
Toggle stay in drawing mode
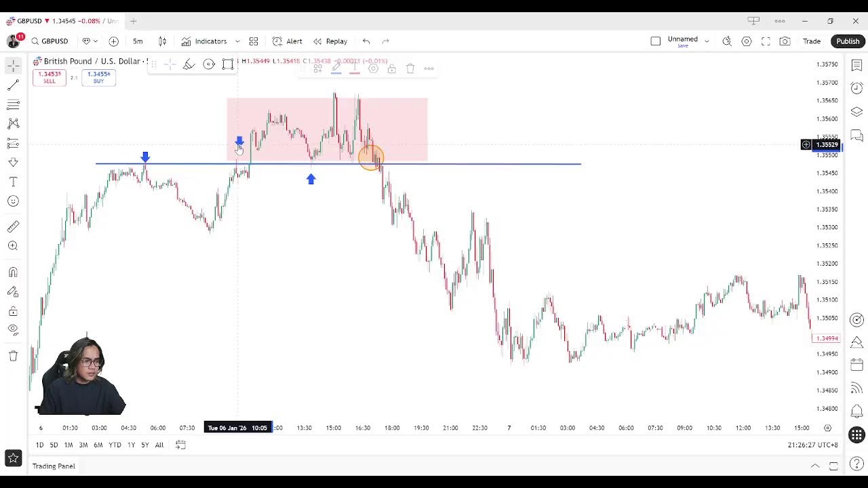click(x=13, y=291)
